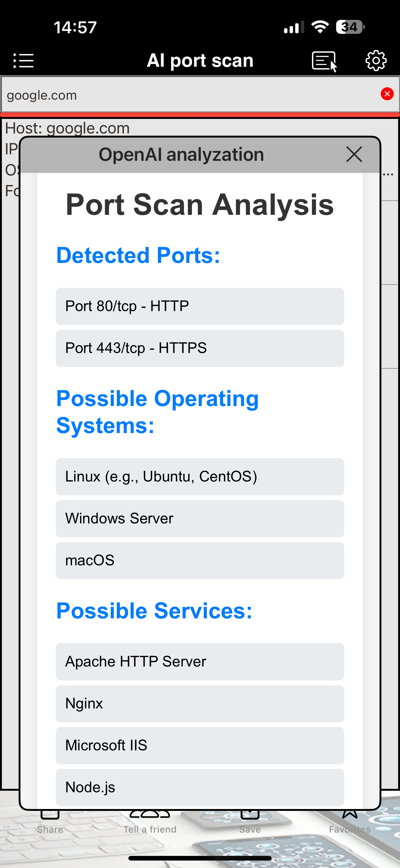400x868 pixels.
Task: Open the list menu icon
Action: [x=23, y=61]
